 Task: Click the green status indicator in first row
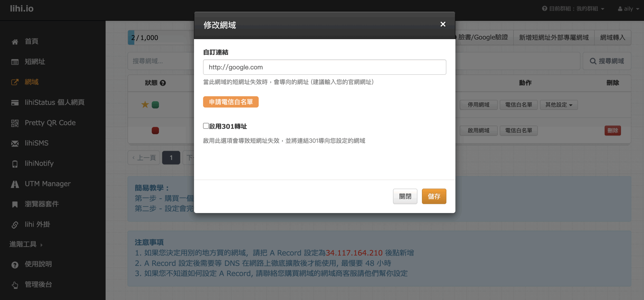coord(155,105)
